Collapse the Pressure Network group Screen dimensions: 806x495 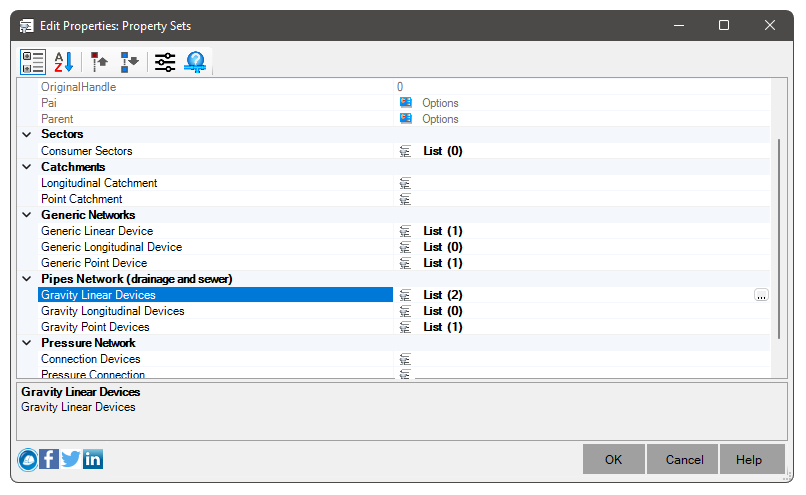point(27,343)
